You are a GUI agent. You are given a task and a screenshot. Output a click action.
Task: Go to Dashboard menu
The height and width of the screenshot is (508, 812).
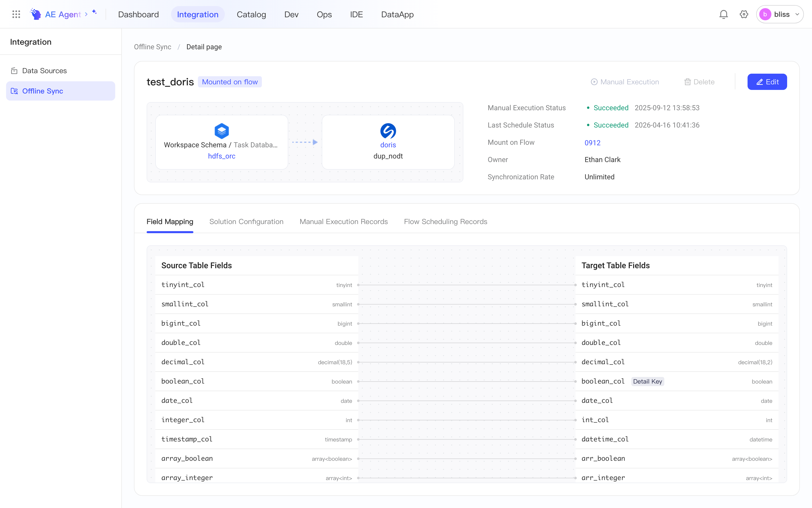[138, 14]
